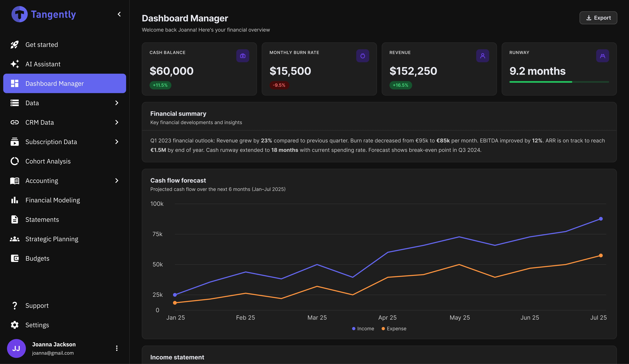Click the Runway card icon

click(603, 56)
